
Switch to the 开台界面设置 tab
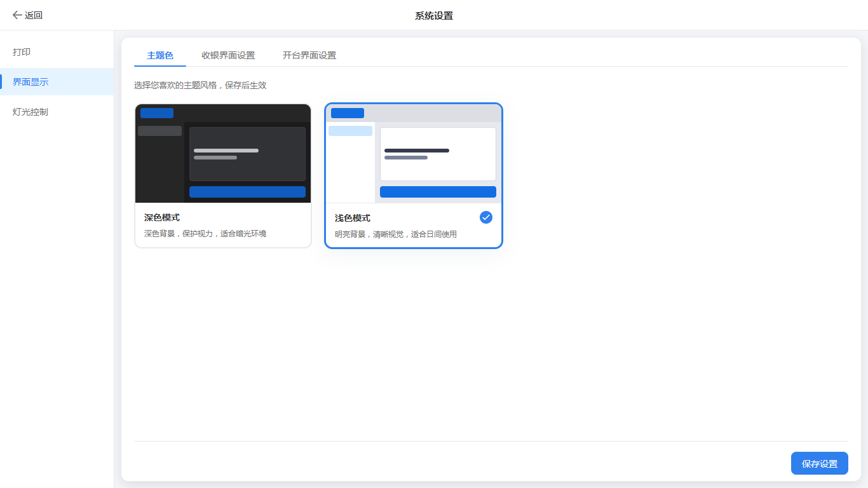coord(309,55)
